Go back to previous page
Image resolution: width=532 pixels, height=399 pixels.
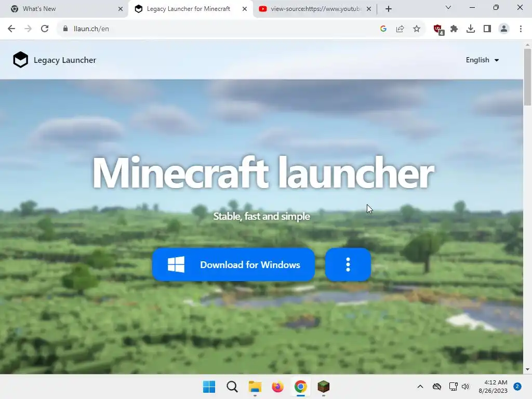(x=11, y=29)
